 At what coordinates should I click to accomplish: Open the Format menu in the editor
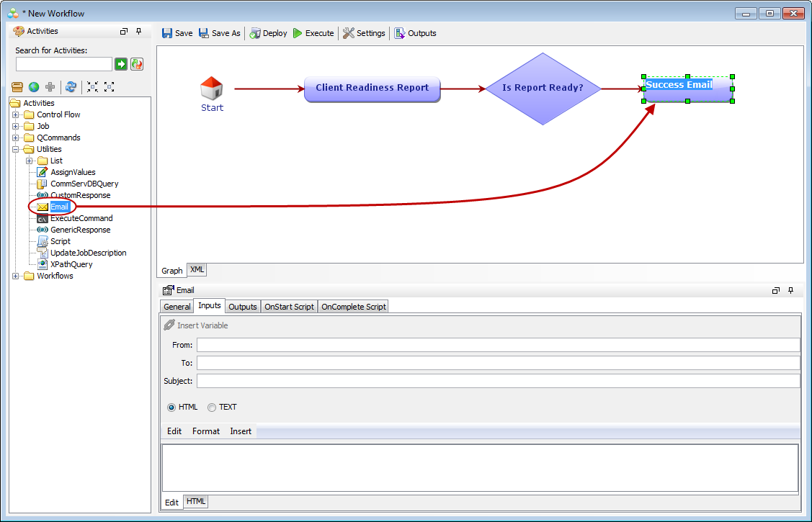click(206, 431)
